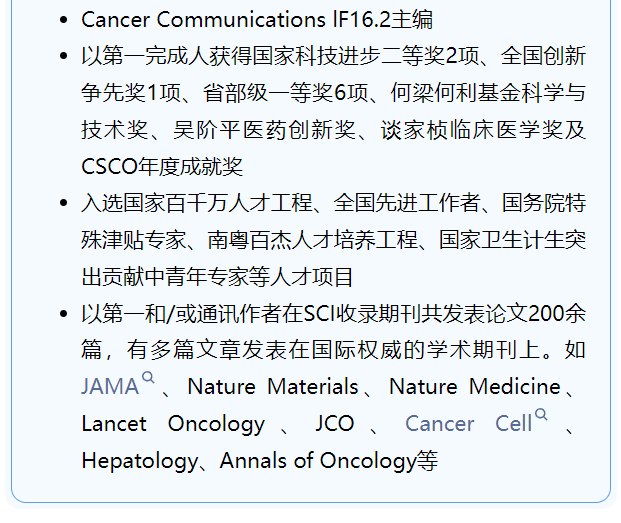The image size is (621, 523).
Task: Open the JAMA link
Action: [109, 387]
